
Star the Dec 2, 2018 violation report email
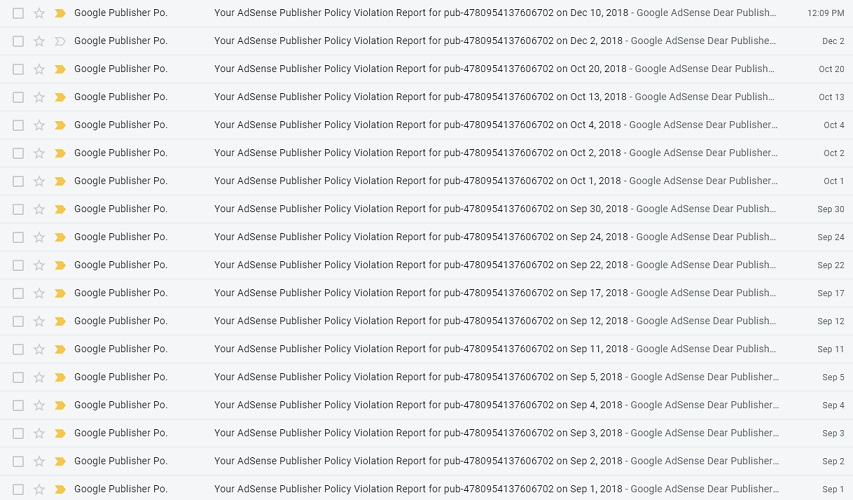[39, 41]
